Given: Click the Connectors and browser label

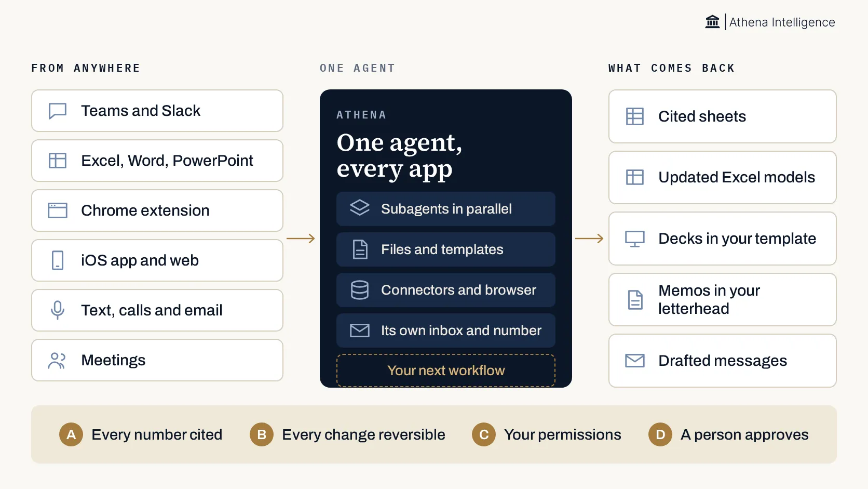Looking at the screenshot, I should tap(458, 290).
